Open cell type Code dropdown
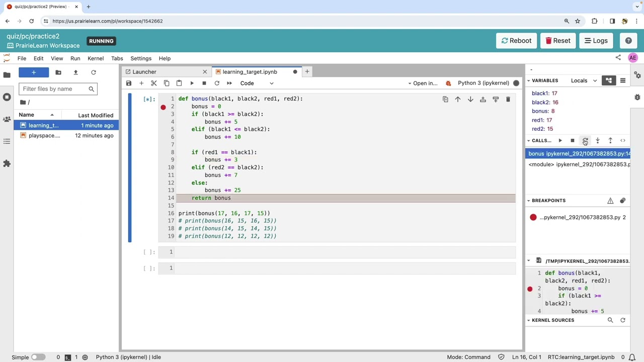644x362 pixels. coord(257,83)
